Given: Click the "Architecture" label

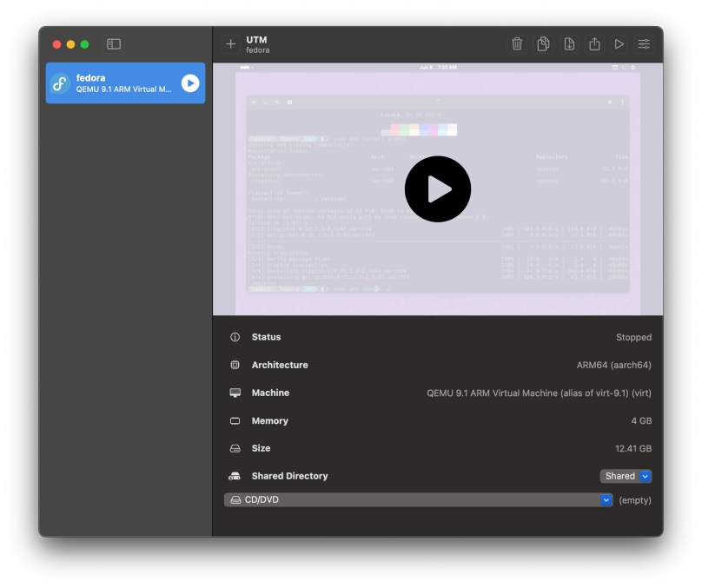Looking at the screenshot, I should click(x=280, y=365).
